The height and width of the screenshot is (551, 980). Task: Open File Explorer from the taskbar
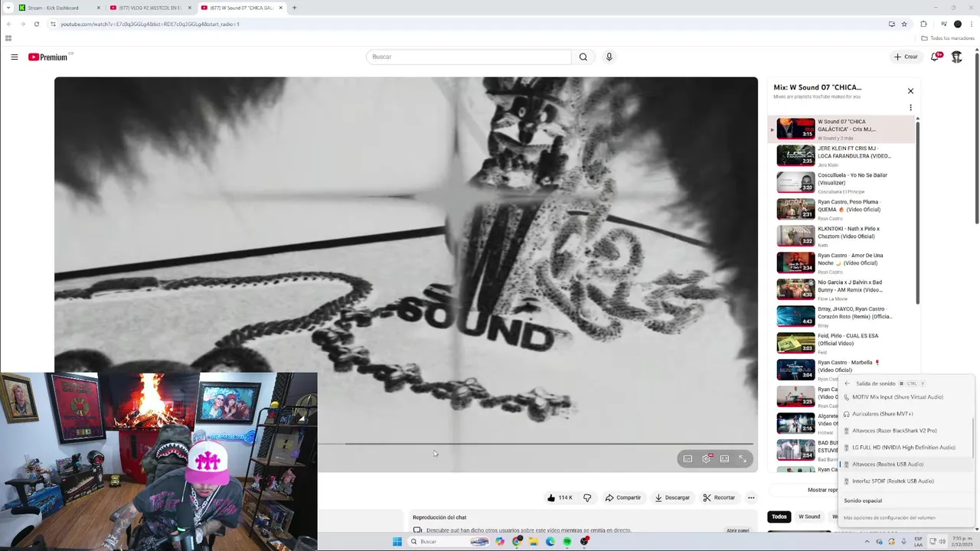(534, 542)
